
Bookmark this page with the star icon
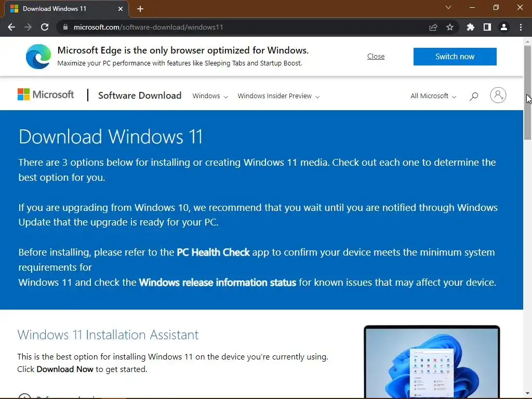(x=450, y=27)
